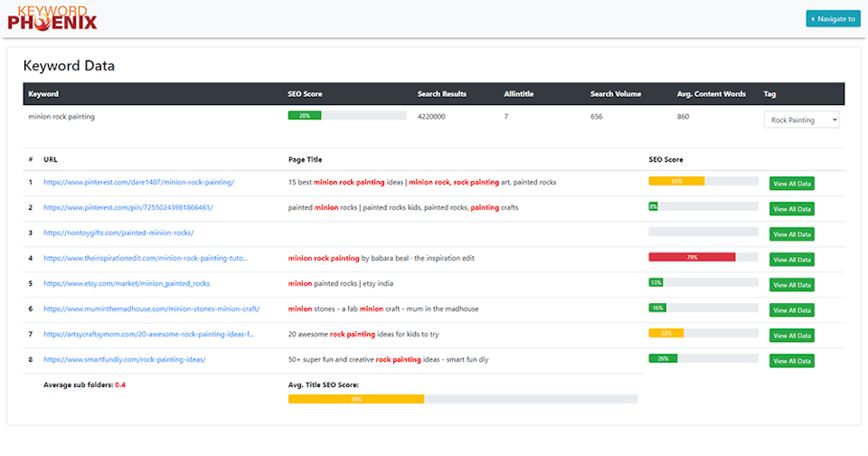Open the smartfundiy.com rock-painting-ideas link
This screenshot has width=868, height=456.
point(124,359)
